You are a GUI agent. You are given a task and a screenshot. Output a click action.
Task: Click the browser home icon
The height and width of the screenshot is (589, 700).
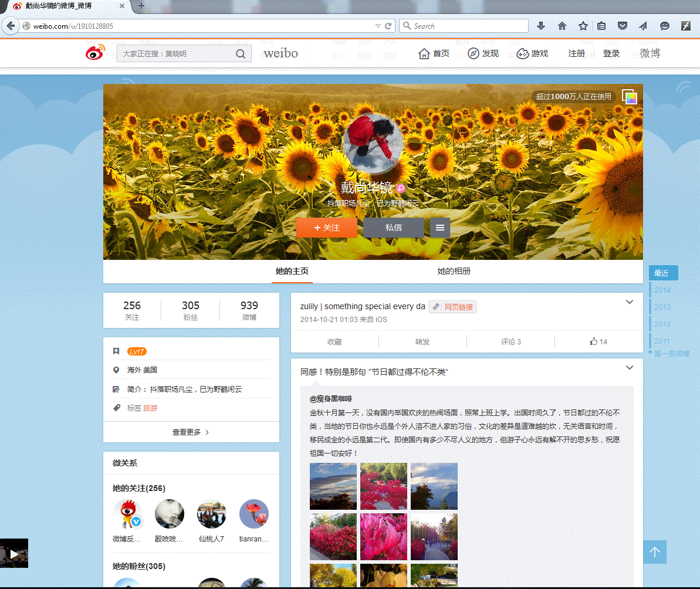[562, 26]
